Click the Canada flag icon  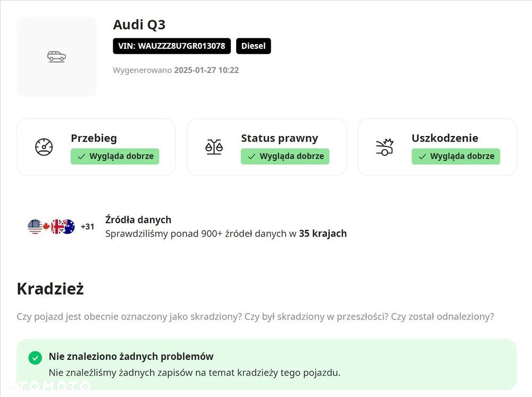pos(46,226)
